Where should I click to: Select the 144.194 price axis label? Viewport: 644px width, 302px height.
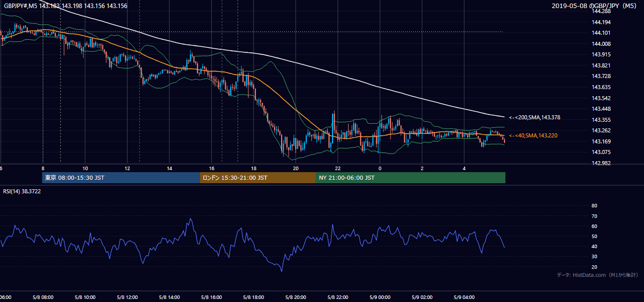601,22
